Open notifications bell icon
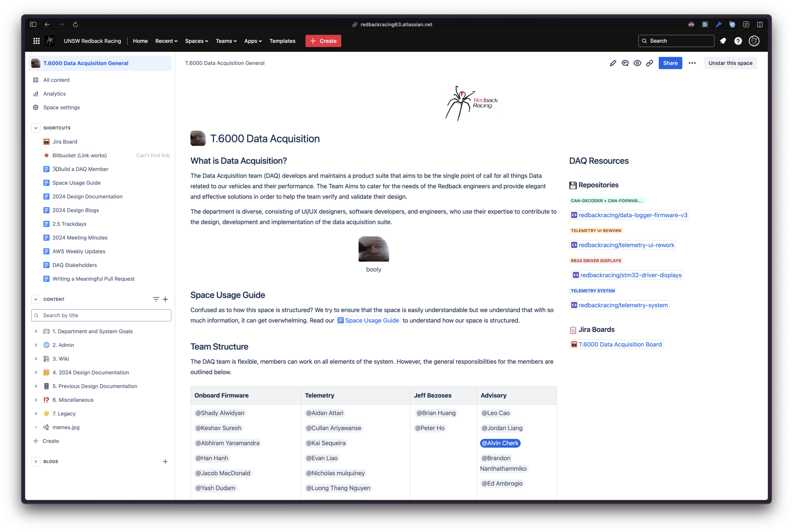Image resolution: width=793 pixels, height=532 pixels. [723, 41]
